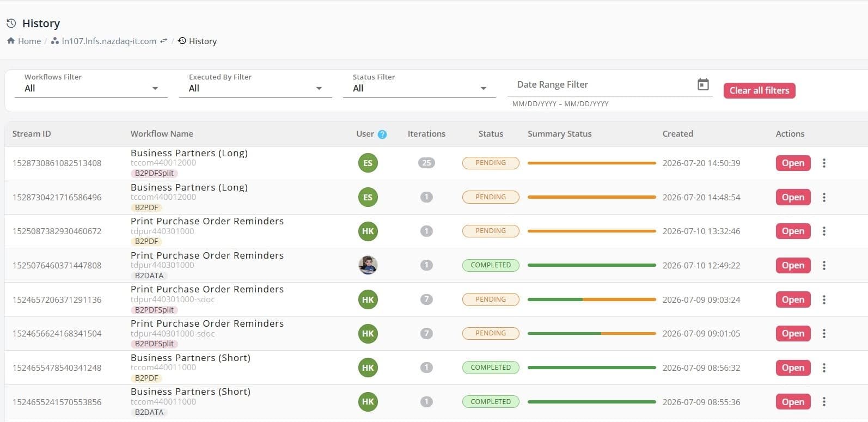Click summary progress bar for stream 1524657206371291136
The image size is (868, 422).
[592, 299]
